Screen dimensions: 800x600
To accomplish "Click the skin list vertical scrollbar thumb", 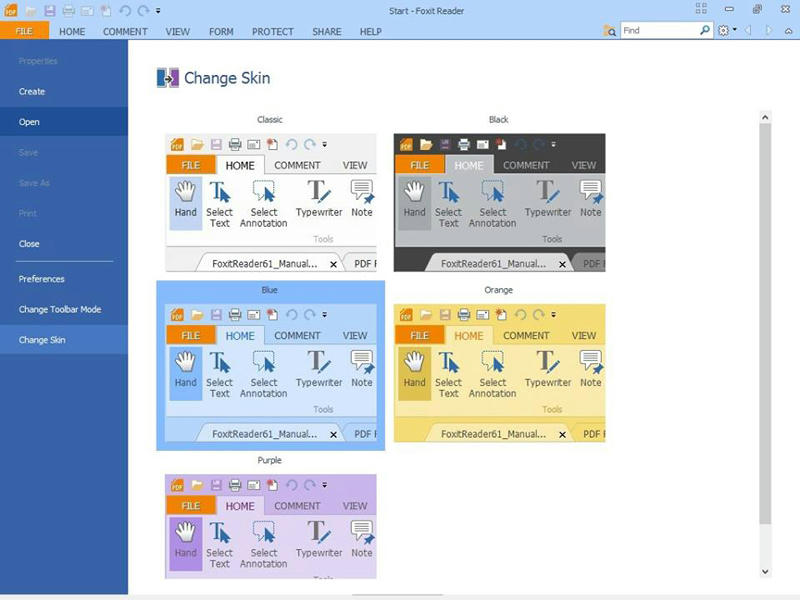I will (x=765, y=324).
